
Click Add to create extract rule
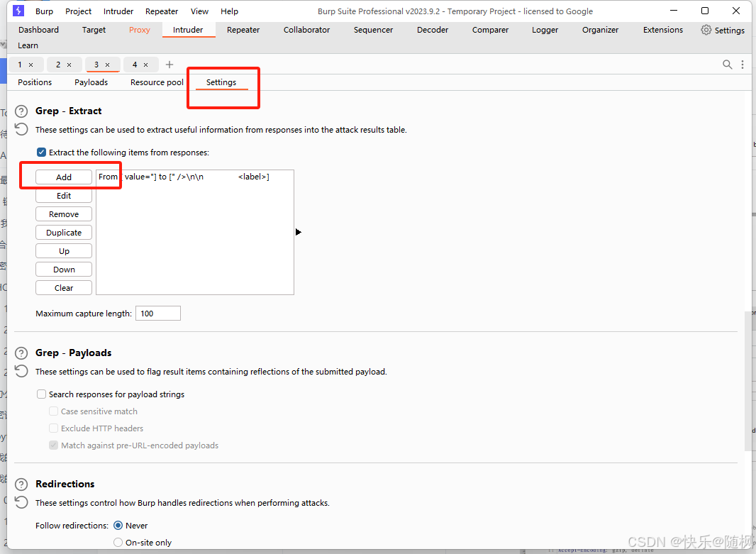click(x=64, y=177)
